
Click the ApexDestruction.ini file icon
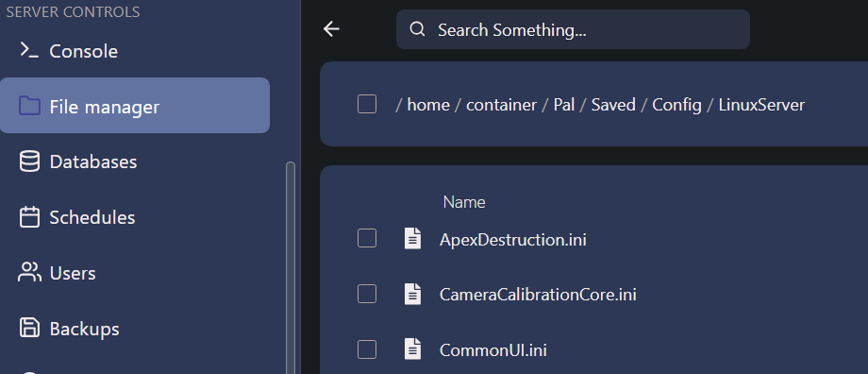[412, 238]
